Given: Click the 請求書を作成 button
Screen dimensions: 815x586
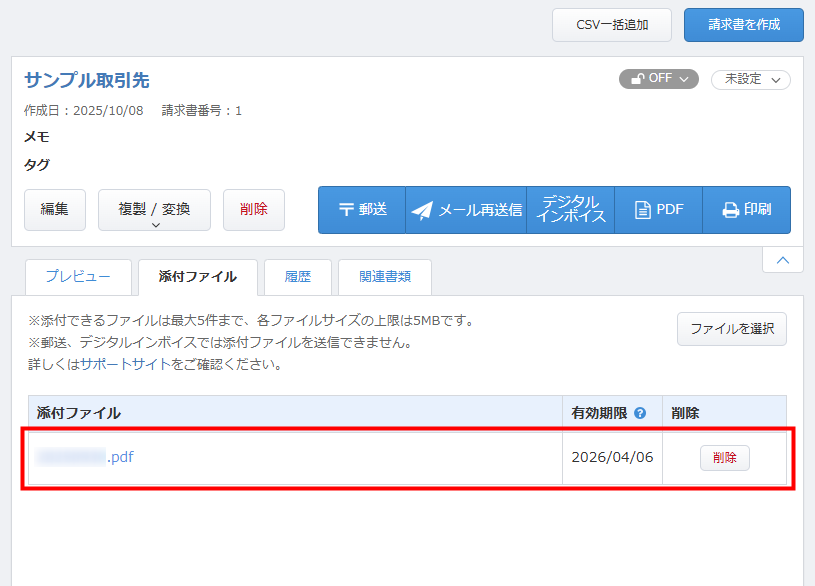Looking at the screenshot, I should [x=743, y=25].
